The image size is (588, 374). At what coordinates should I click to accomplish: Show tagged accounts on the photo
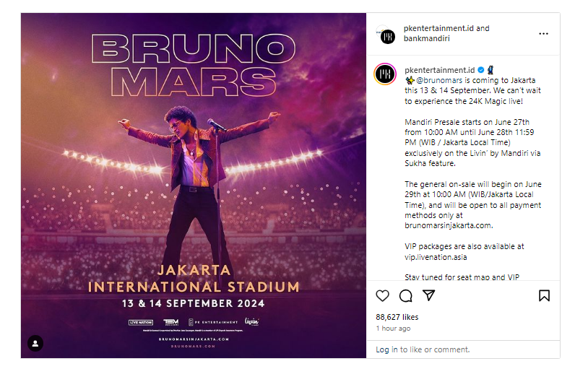[35, 343]
